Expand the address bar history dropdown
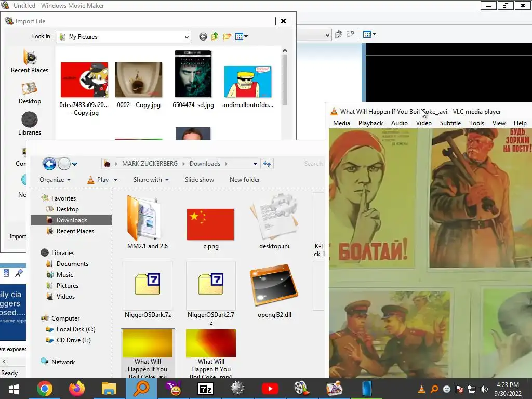This screenshot has width=532, height=399. click(255, 164)
